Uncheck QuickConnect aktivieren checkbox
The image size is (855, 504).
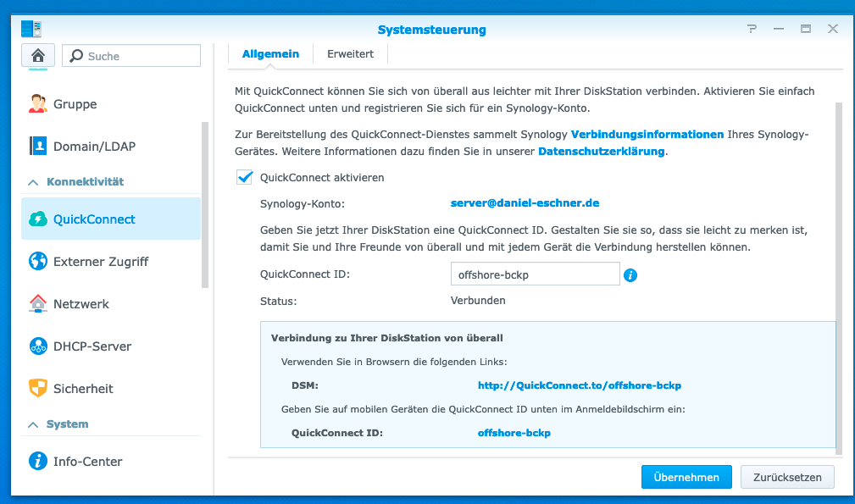pyautogui.click(x=245, y=178)
